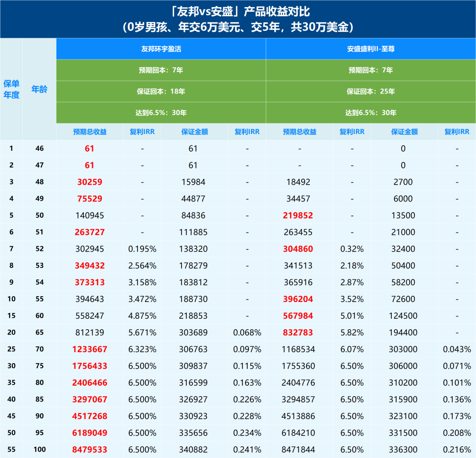Viewport: 476px width, 458px height.
Task: Select the 年龄 column header
Action: pyautogui.click(x=39, y=89)
